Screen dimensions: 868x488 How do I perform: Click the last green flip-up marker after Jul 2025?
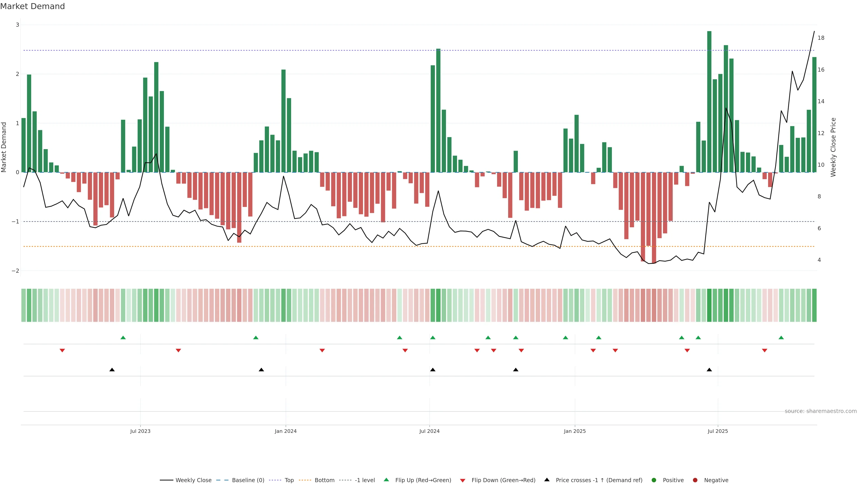781,338
